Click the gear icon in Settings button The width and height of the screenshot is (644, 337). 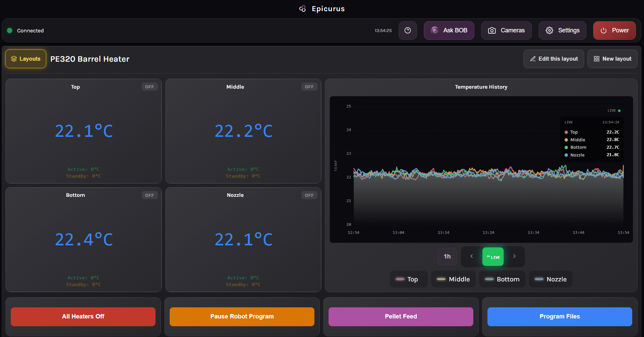pos(549,30)
